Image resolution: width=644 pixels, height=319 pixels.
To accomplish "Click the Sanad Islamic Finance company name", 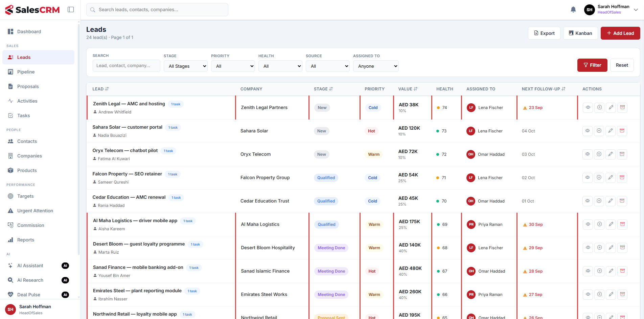I will coord(265,271).
